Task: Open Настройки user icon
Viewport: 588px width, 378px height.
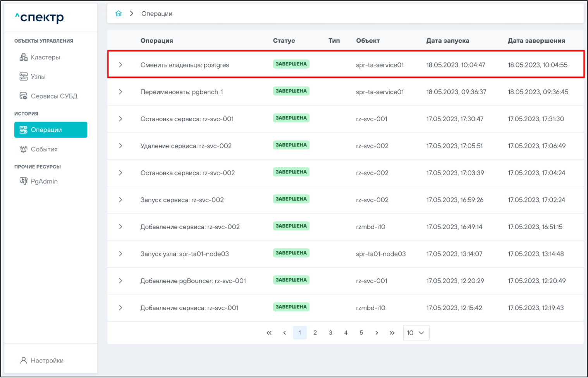Action: tap(23, 361)
